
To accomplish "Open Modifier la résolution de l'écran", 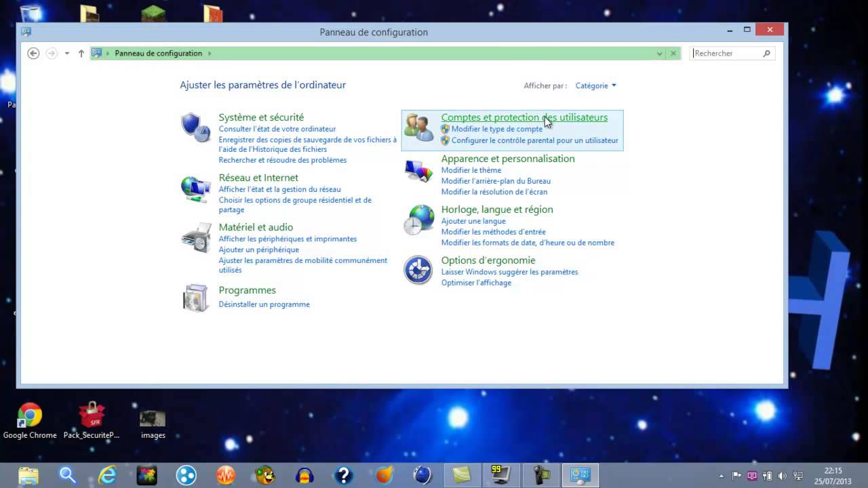I will point(494,192).
